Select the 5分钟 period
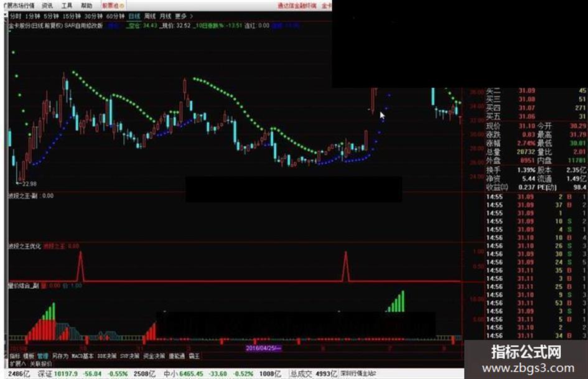588x379 pixels. point(51,16)
